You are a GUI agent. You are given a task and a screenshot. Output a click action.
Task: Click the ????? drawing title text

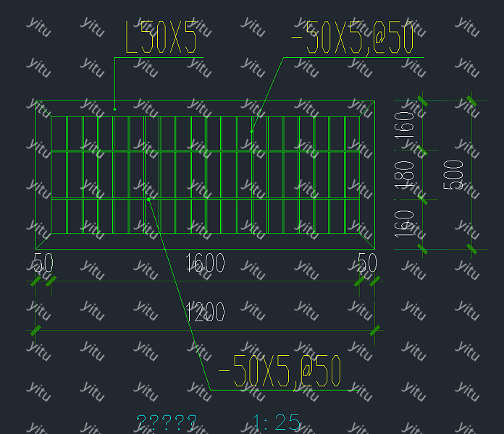(x=167, y=423)
